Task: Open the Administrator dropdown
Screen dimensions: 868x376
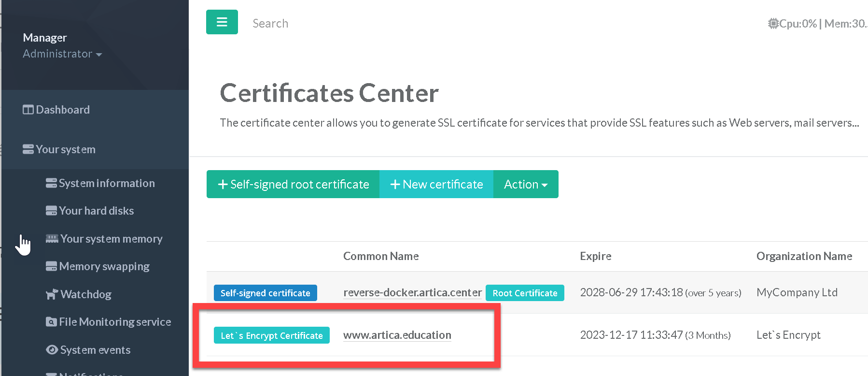Action: click(62, 54)
